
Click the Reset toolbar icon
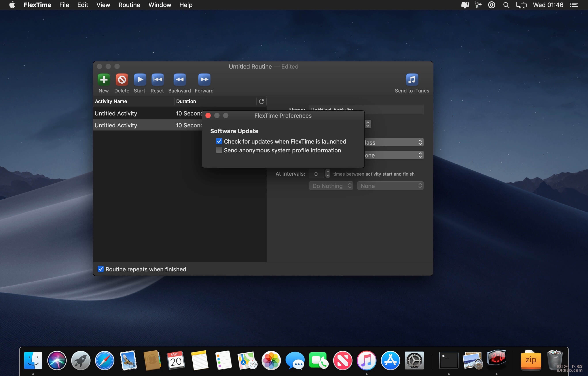coord(157,79)
